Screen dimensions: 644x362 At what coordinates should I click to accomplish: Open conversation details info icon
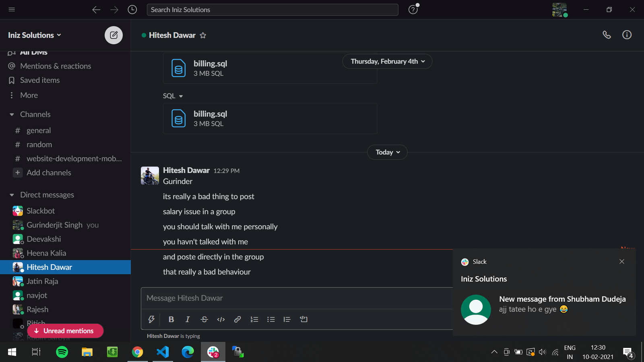click(627, 35)
